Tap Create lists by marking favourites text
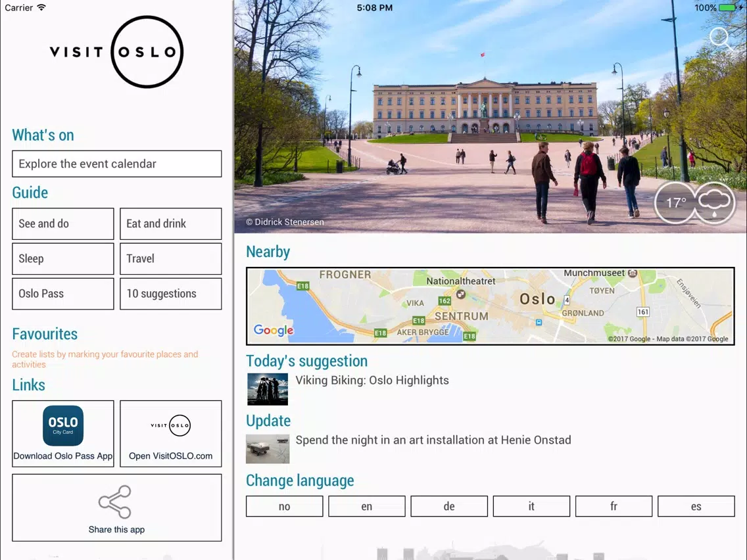 point(105,359)
